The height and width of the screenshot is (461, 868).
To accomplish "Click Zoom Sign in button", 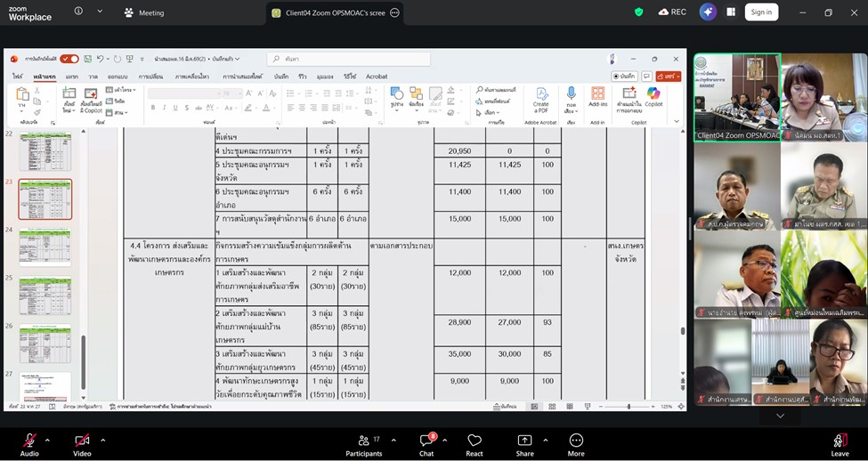I will pyautogui.click(x=761, y=12).
